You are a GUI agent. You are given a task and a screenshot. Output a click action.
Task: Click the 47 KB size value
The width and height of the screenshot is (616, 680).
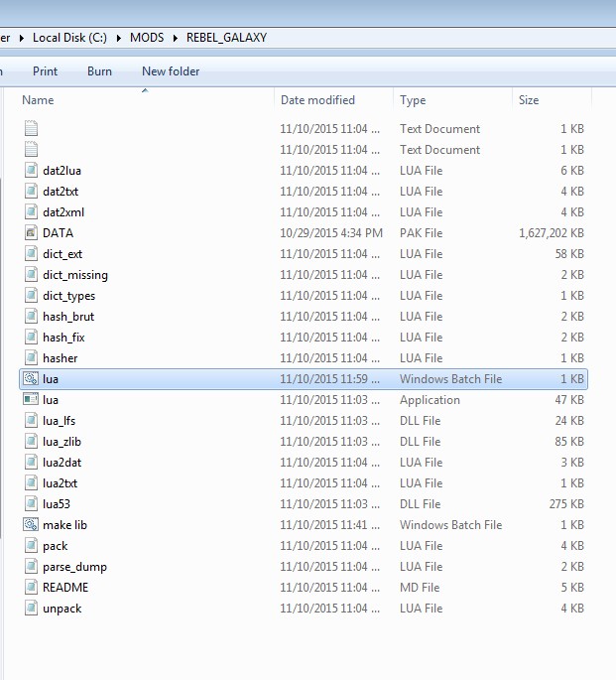tap(569, 399)
